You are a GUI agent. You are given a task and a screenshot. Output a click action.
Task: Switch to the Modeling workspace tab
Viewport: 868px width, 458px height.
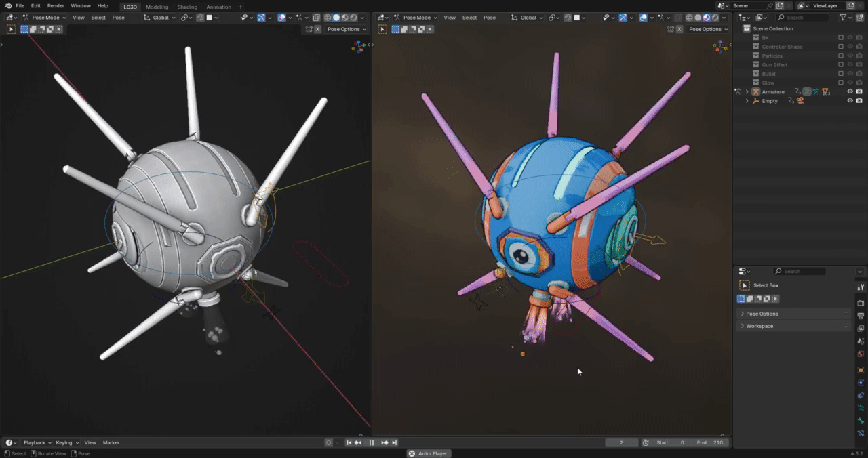pyautogui.click(x=157, y=7)
